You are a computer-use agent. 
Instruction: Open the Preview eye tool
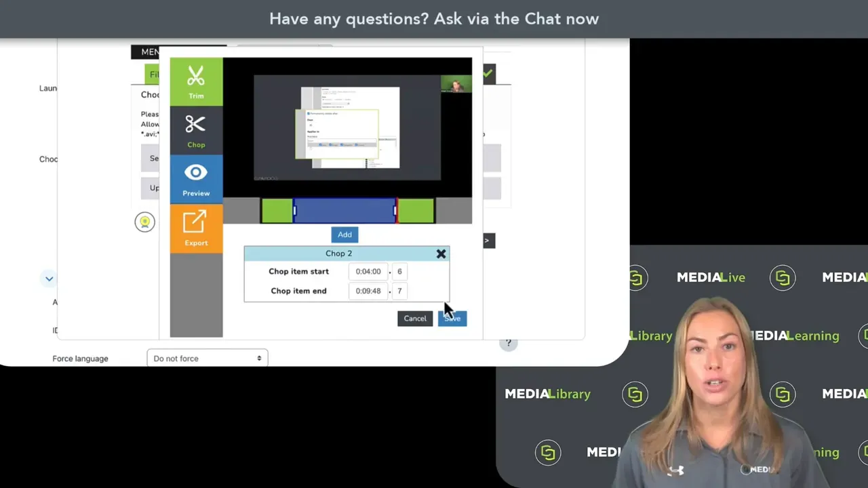tap(196, 179)
